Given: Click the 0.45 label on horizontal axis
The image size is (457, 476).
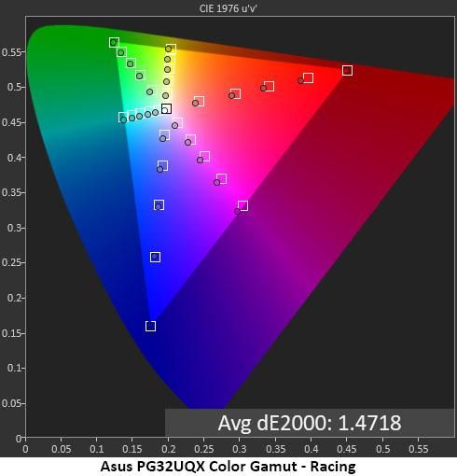Looking at the screenshot, I should pos(347,449).
